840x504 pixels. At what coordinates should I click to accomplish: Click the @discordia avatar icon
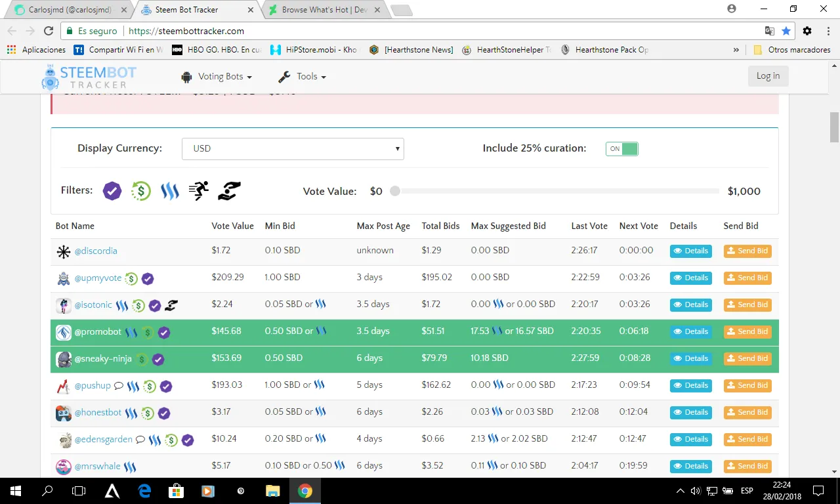64,251
